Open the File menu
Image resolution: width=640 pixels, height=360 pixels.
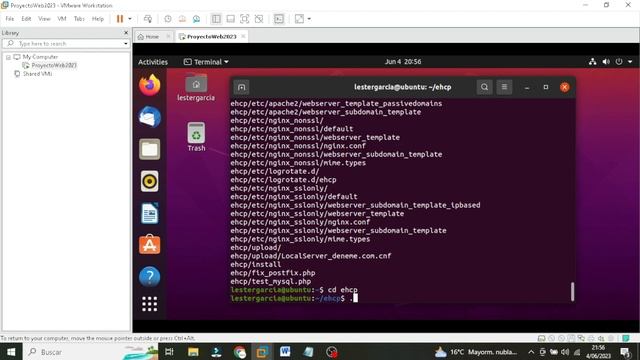pos(9,19)
